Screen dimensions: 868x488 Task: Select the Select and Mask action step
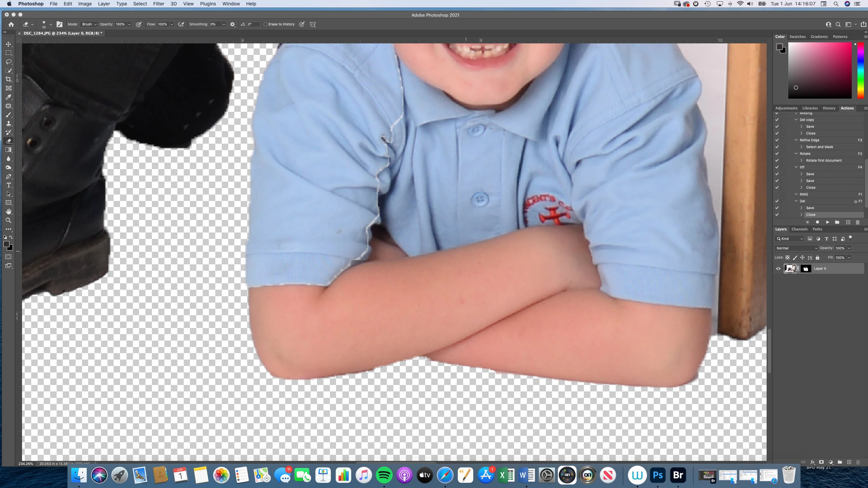[x=819, y=147]
